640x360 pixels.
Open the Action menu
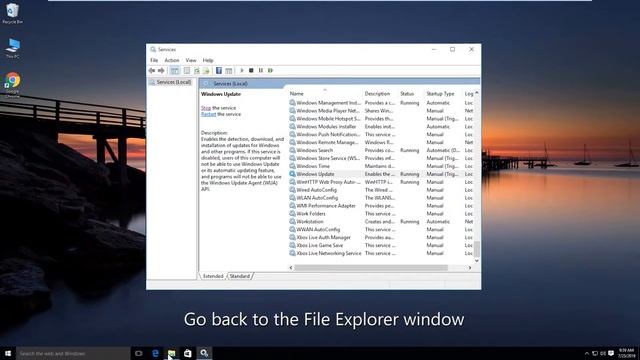171,60
